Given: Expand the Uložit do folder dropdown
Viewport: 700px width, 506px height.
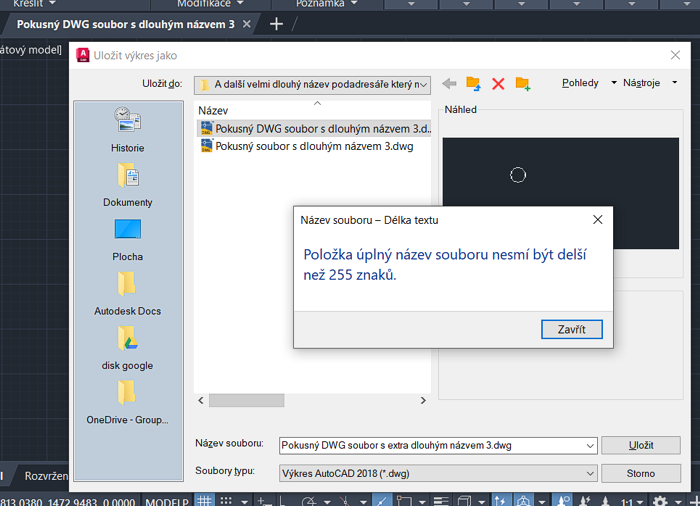Looking at the screenshot, I should pyautogui.click(x=423, y=85).
